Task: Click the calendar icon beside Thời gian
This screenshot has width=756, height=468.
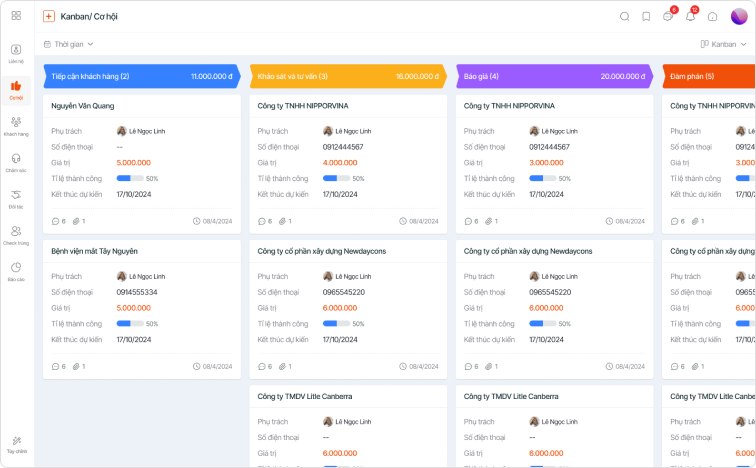Action: (47, 44)
